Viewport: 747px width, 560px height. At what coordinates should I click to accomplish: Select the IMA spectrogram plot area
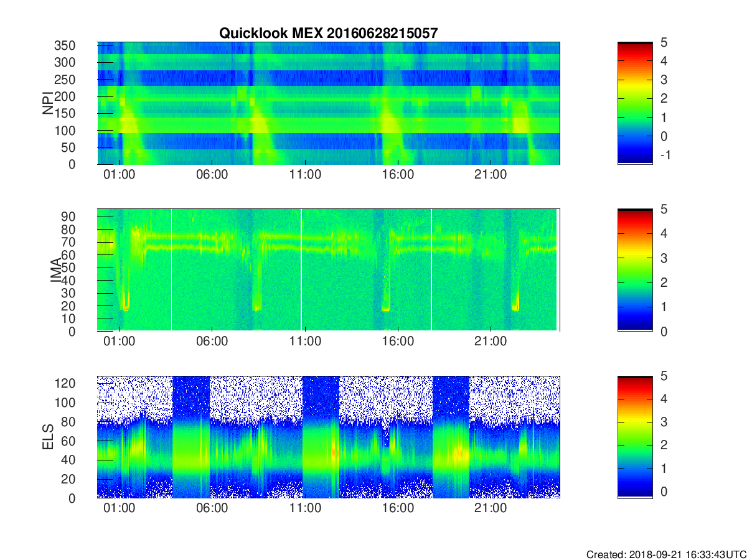tap(329, 270)
